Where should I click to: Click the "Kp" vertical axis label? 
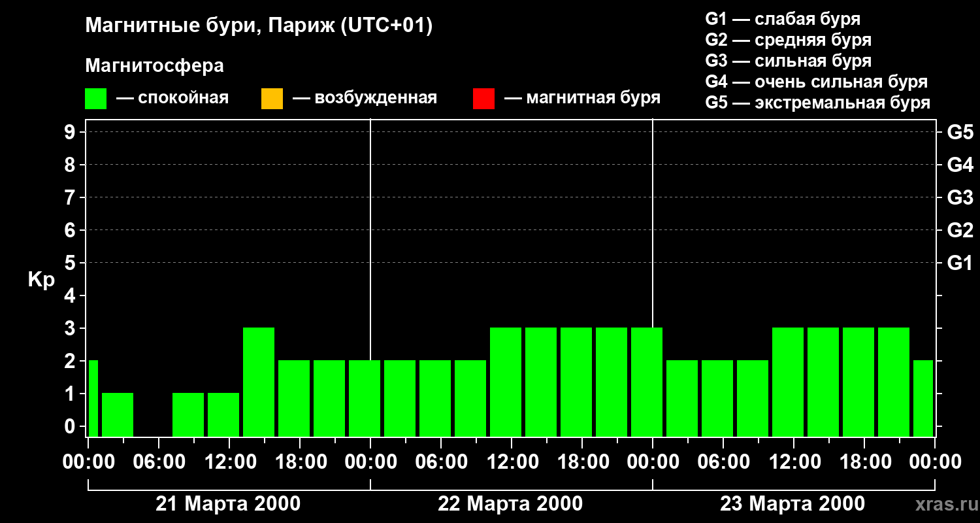tap(41, 280)
